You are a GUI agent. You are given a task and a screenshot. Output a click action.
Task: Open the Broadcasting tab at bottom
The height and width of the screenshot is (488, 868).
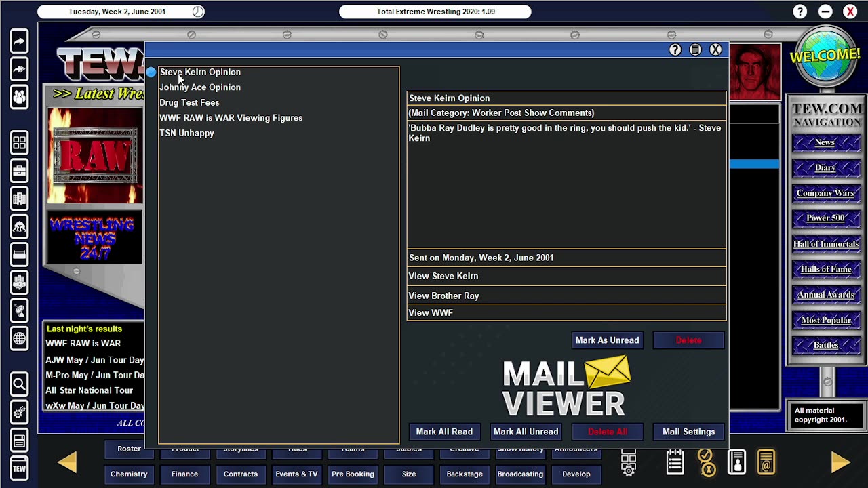(520, 474)
